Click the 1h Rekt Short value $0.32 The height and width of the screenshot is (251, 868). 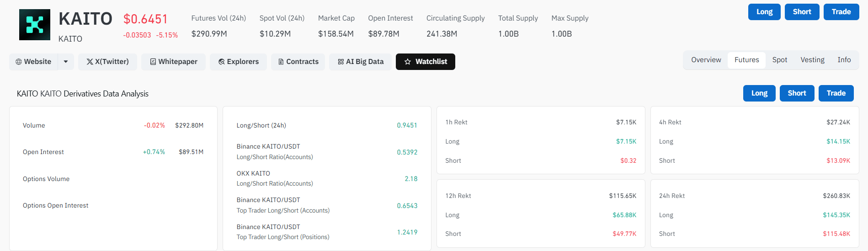coord(628,160)
